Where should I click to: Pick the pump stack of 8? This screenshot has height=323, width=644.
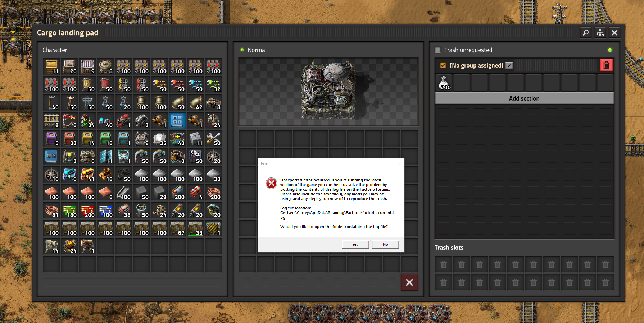pos(213,103)
